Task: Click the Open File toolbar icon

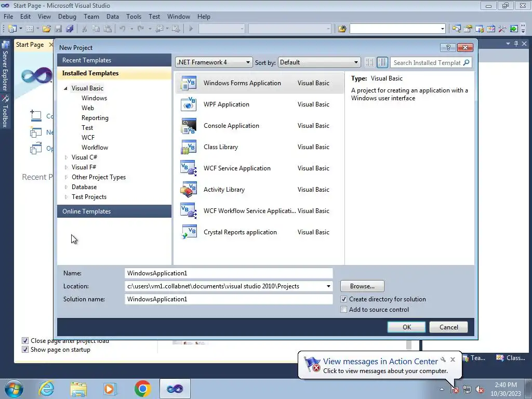Action: (x=47, y=29)
